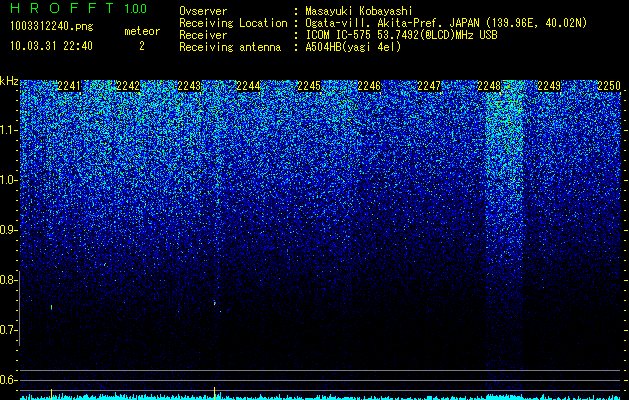Image resolution: width=629 pixels, height=400 pixels.
Task: Click the 2249 time marker
Action: click(x=549, y=86)
